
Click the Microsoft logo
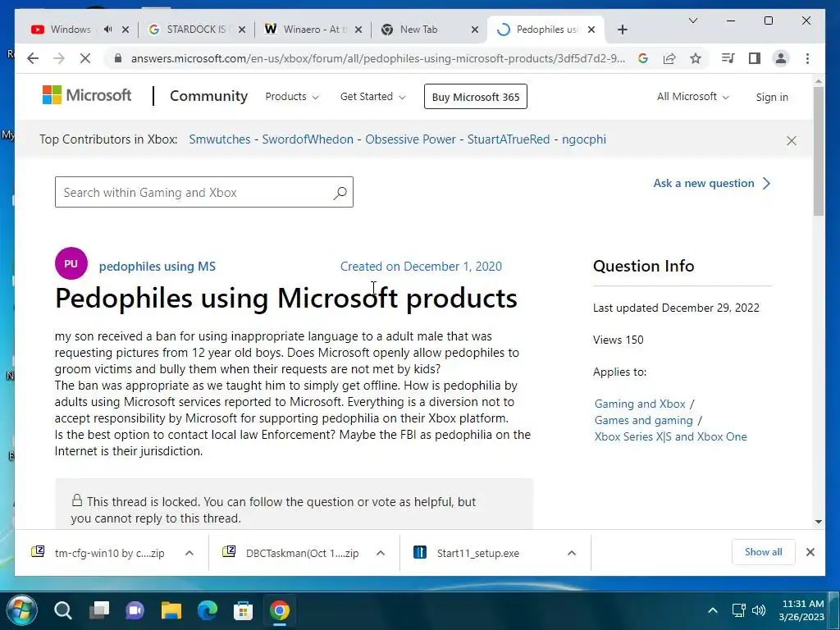coord(87,95)
